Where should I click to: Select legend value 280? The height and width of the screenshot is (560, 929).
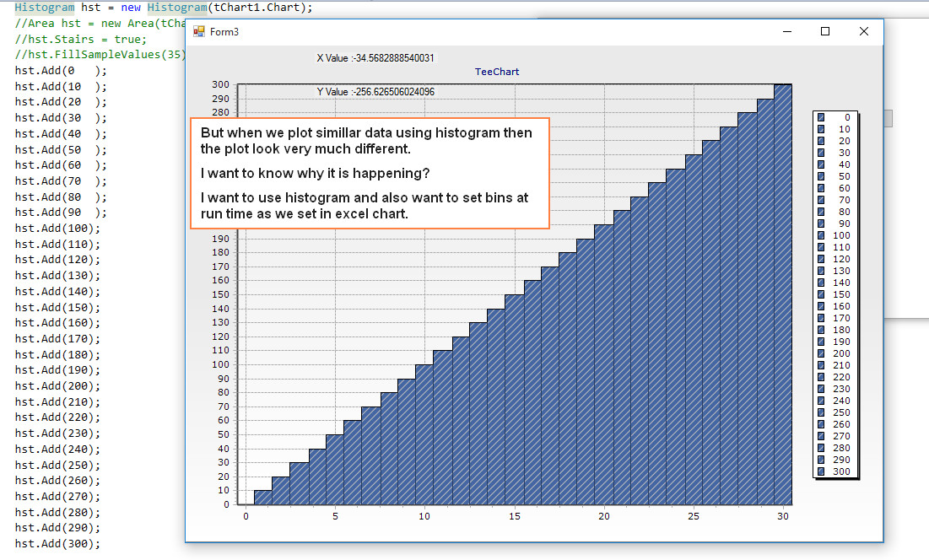pos(841,448)
